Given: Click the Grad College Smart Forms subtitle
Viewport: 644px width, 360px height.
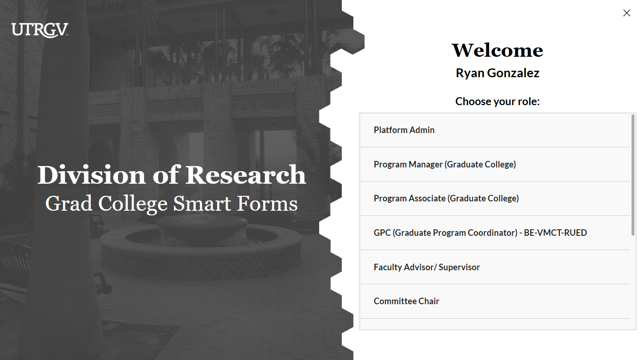Looking at the screenshot, I should (x=172, y=204).
